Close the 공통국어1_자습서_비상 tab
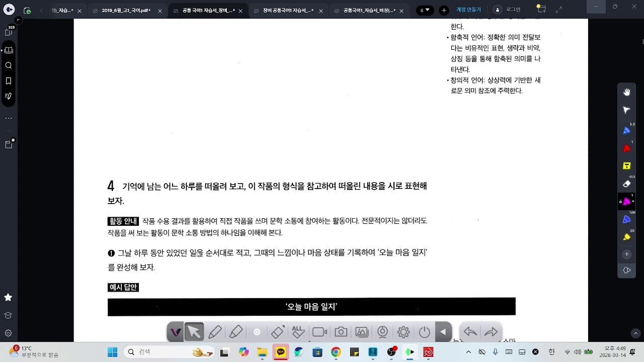 [403, 11]
